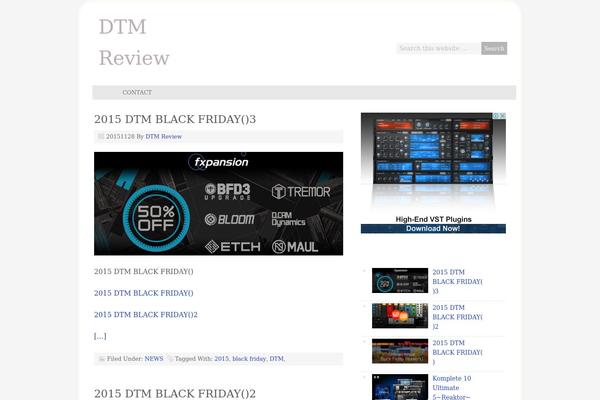Close the ad with the X icon
Image resolution: width=600 pixels, height=400 pixels.
coord(503,116)
